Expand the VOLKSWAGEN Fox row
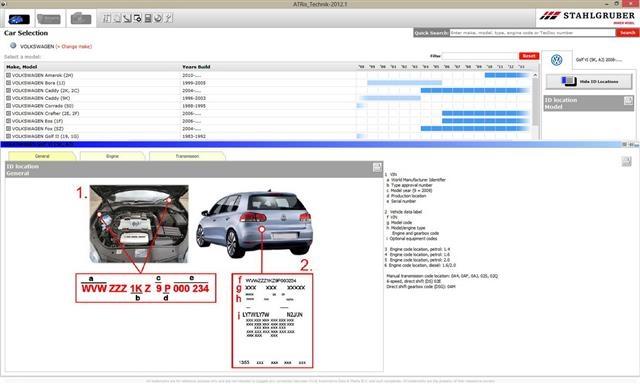The image size is (640, 384). pos(8,129)
